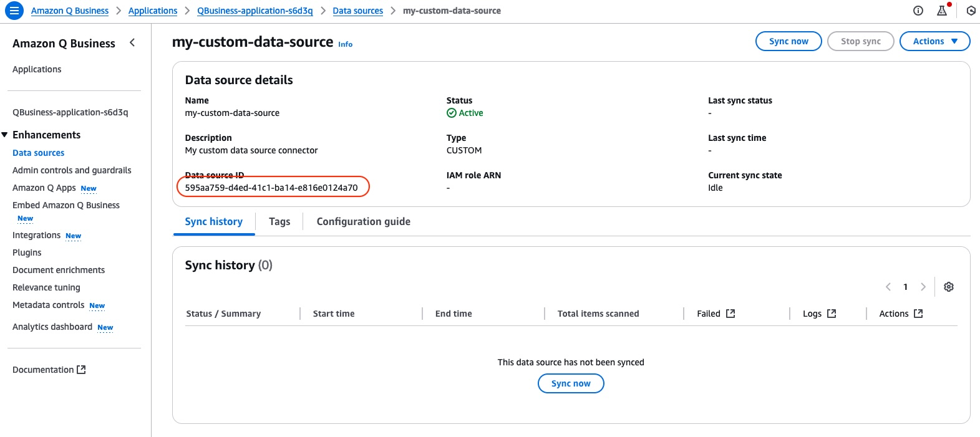This screenshot has height=437, width=980.
Task: Click the End time column header
Action: 454,314
